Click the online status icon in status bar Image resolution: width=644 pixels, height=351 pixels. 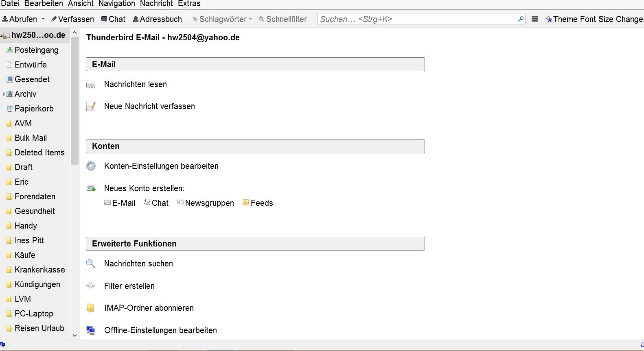tap(3, 345)
